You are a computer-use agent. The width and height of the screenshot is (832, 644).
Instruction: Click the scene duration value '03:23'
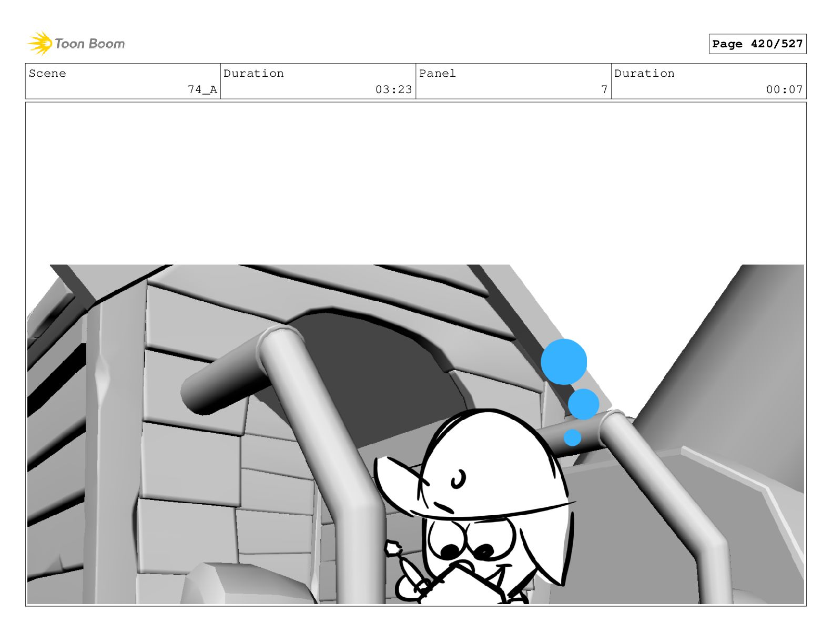click(x=393, y=90)
